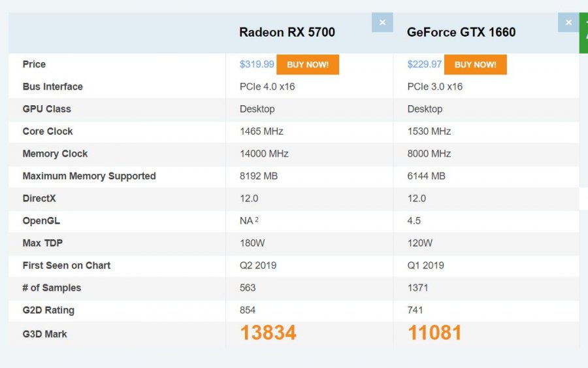This screenshot has width=588, height=368.
Task: Click the G3D Mark row label
Action: coord(45,334)
